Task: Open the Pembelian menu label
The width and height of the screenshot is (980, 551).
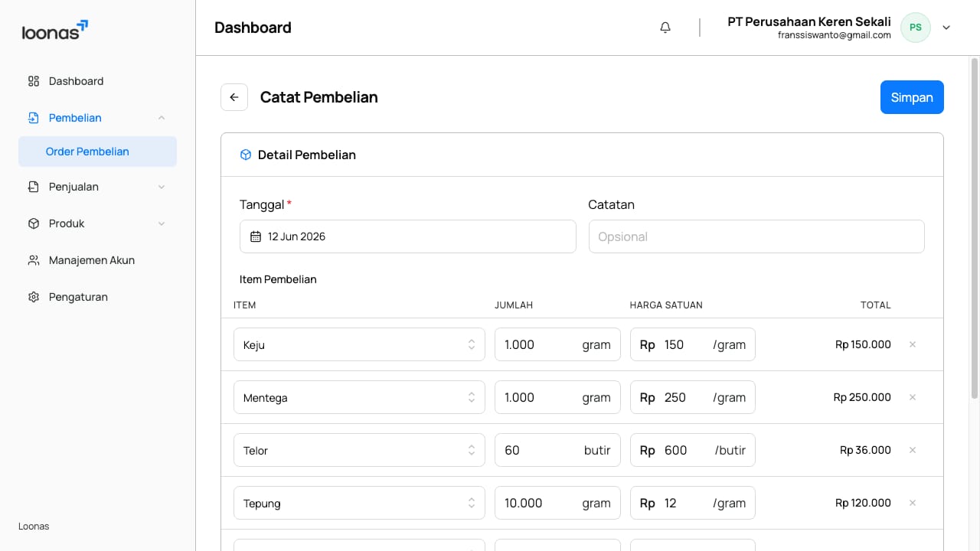Action: click(x=75, y=118)
